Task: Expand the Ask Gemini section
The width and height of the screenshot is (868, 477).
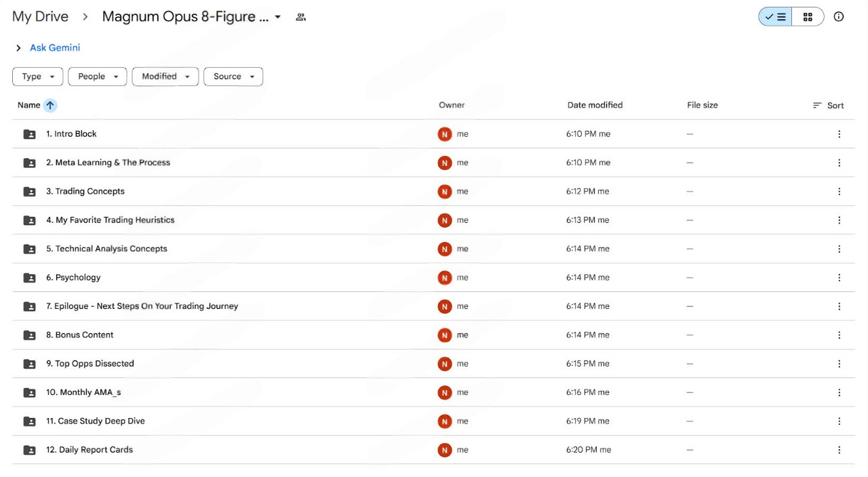Action: (x=19, y=48)
